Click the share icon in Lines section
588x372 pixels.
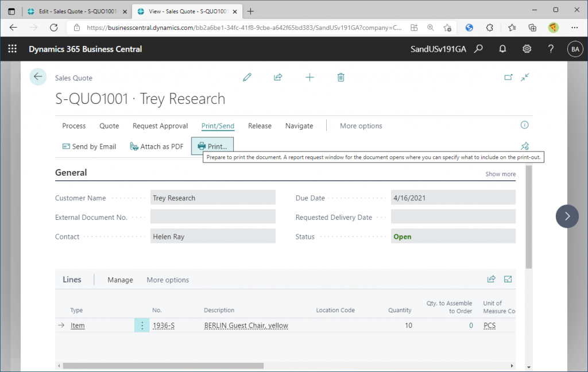point(492,279)
